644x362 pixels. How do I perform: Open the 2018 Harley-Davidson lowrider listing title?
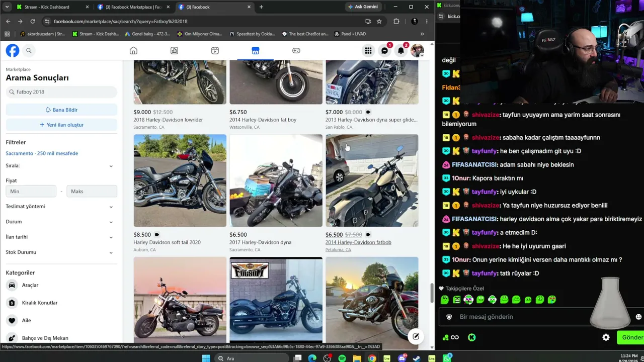coord(168,120)
